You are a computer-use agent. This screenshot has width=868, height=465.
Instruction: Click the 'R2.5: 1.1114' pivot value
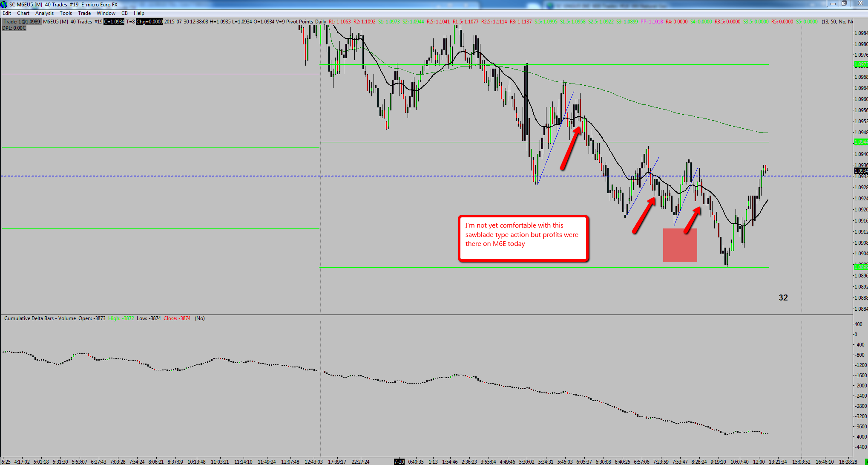494,22
